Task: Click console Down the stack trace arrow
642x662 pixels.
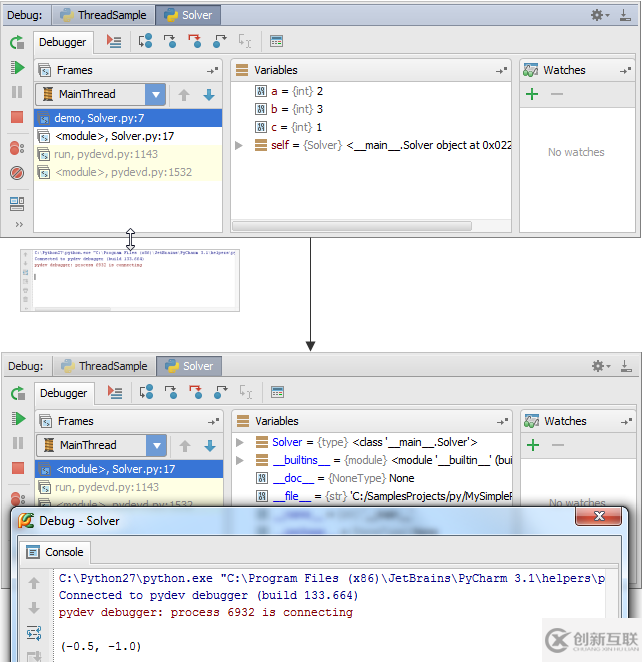Action: 34,608
